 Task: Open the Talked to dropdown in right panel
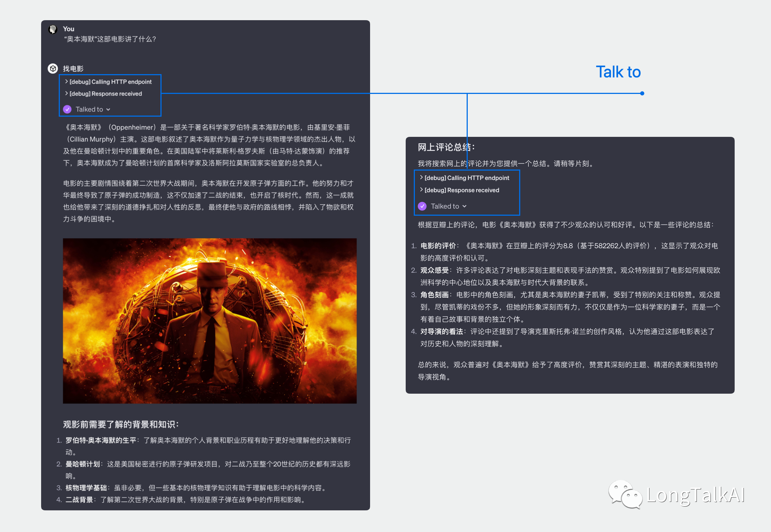(449, 206)
